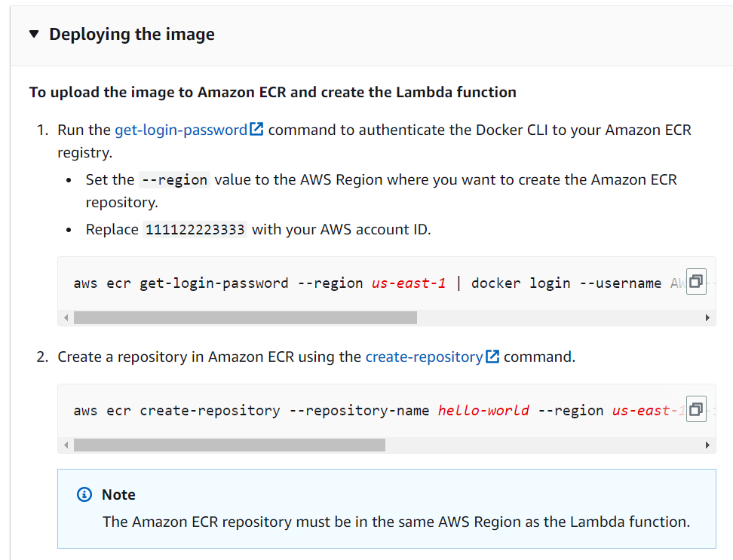Click the 111122223333 account ID code
The image size is (733, 560).
pyautogui.click(x=195, y=229)
